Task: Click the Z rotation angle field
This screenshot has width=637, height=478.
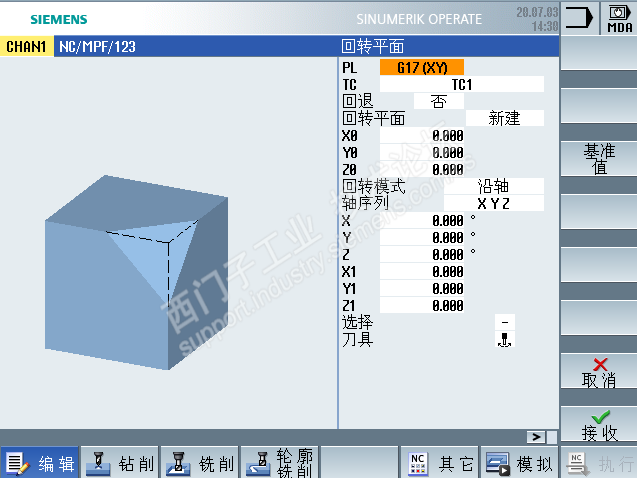Action: point(422,255)
